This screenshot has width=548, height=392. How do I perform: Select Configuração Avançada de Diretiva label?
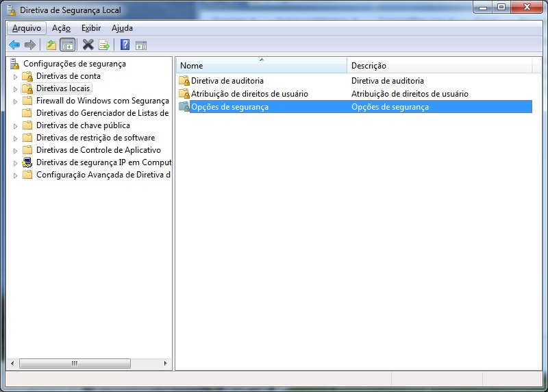tap(103, 175)
